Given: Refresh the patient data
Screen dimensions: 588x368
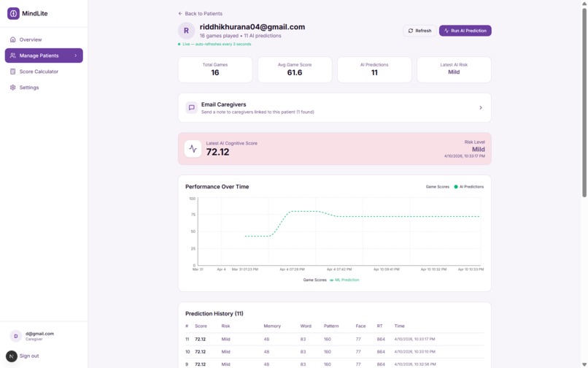Looking at the screenshot, I should click(419, 31).
